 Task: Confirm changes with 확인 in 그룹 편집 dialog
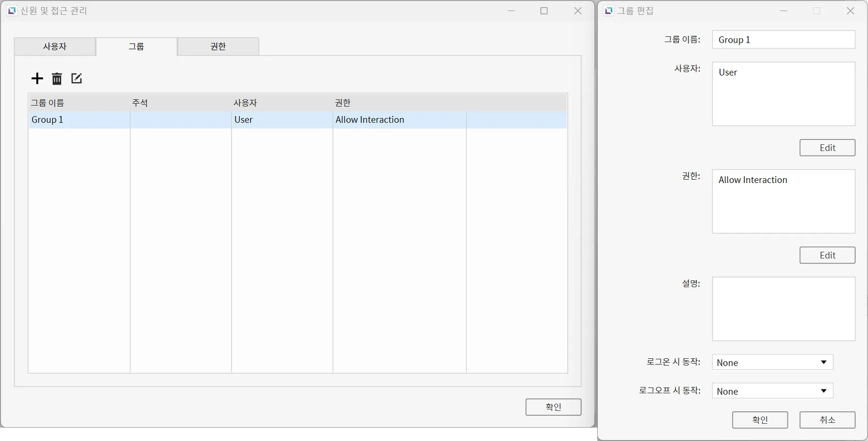(759, 420)
